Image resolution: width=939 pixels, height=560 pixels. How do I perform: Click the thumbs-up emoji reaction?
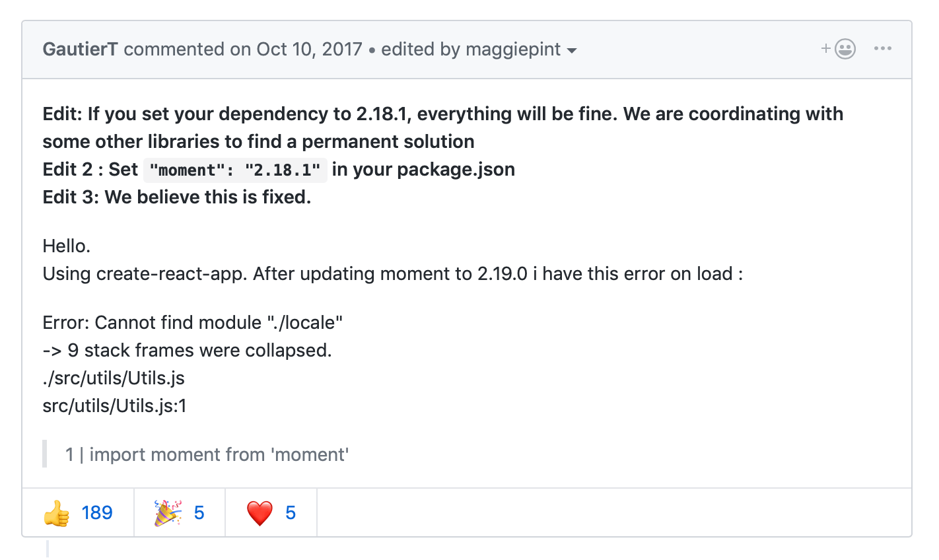click(x=57, y=513)
